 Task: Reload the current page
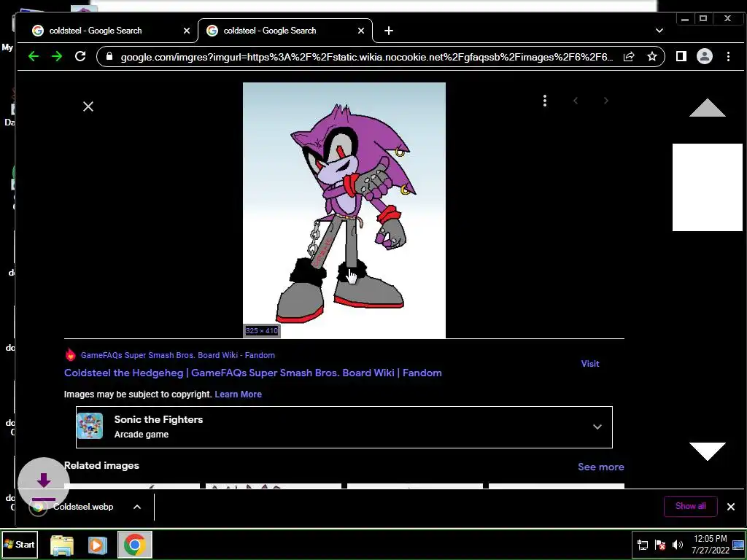point(80,56)
